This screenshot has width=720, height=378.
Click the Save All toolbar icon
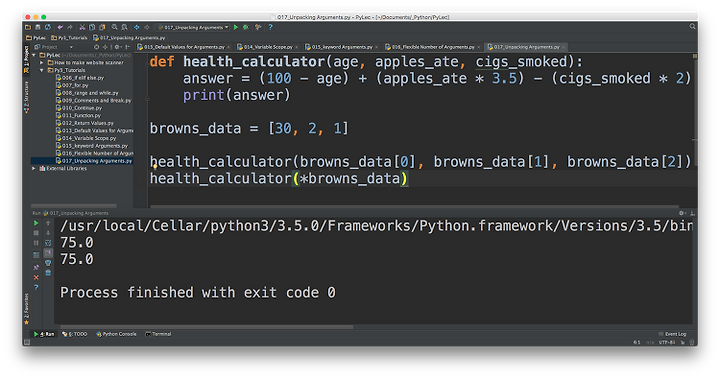click(x=38, y=27)
